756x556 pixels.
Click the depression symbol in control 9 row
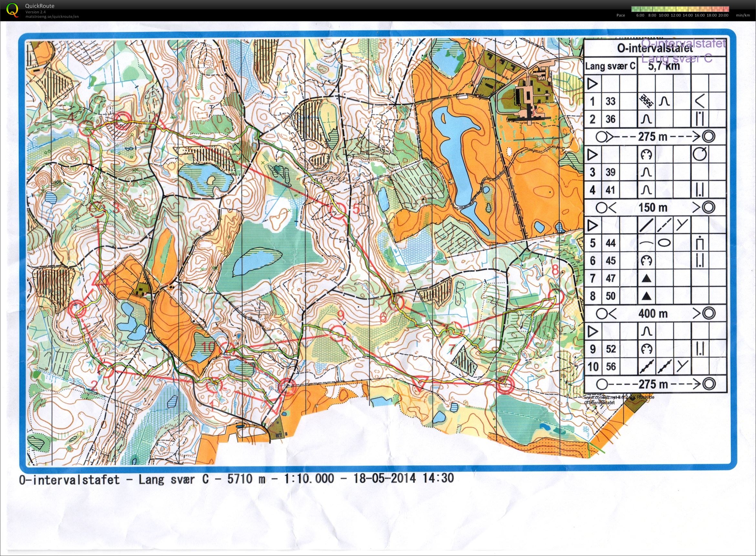tap(646, 349)
